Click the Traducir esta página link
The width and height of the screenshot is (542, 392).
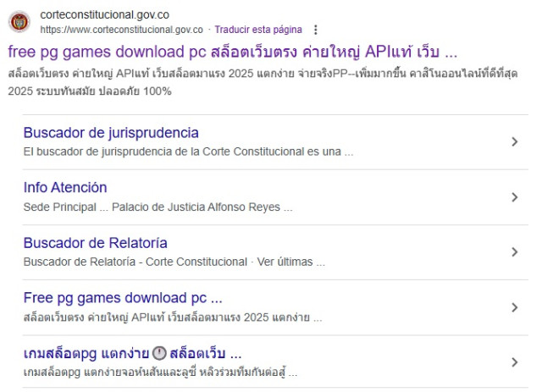coord(257,30)
